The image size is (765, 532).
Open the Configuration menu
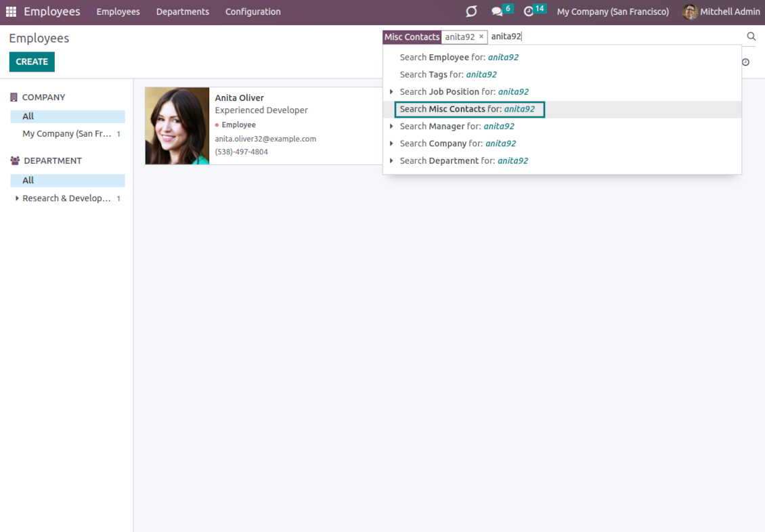tap(253, 12)
